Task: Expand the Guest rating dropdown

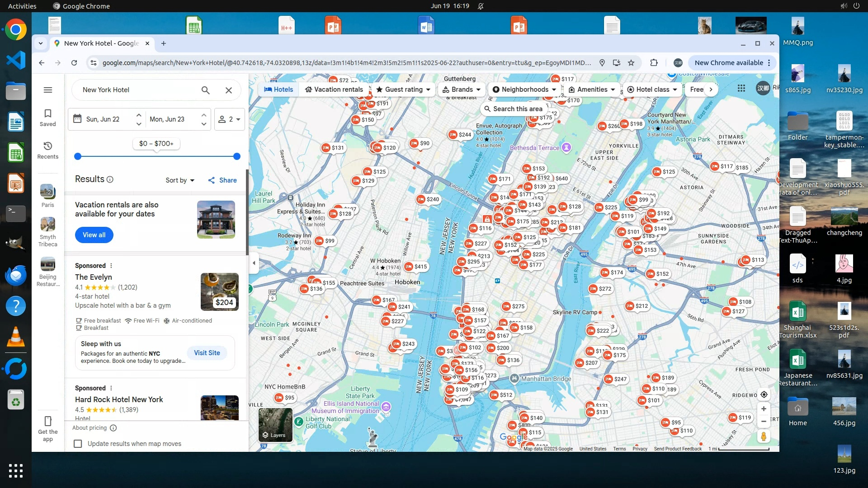Action: click(403, 89)
